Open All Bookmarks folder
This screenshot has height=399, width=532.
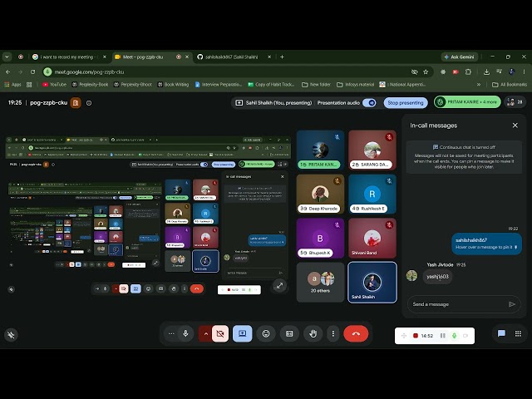coord(510,85)
